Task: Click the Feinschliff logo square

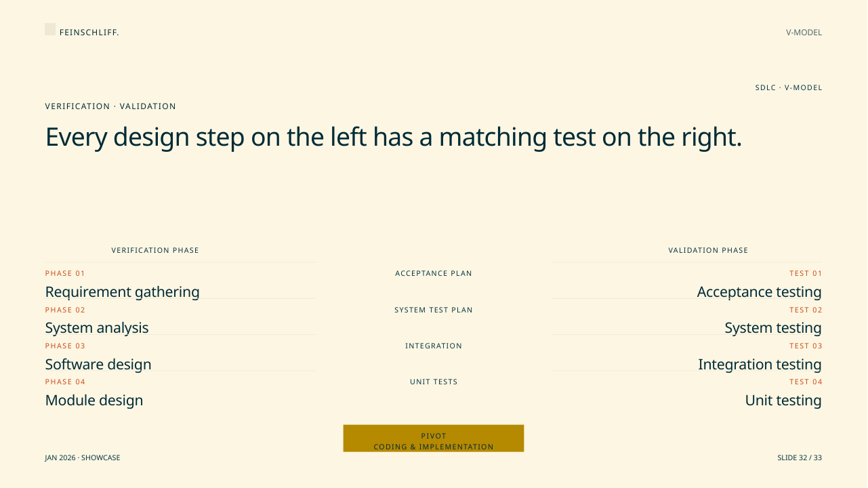Action: [x=50, y=29]
